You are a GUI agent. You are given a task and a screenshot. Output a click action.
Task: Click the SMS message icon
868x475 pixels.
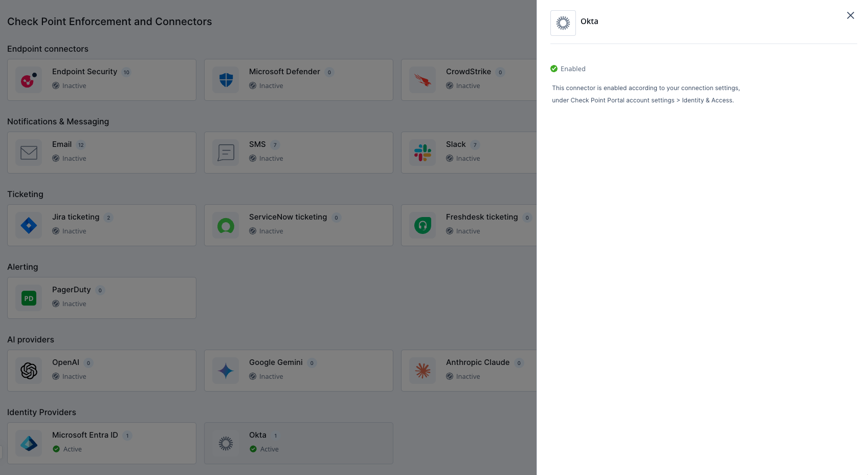pos(226,153)
